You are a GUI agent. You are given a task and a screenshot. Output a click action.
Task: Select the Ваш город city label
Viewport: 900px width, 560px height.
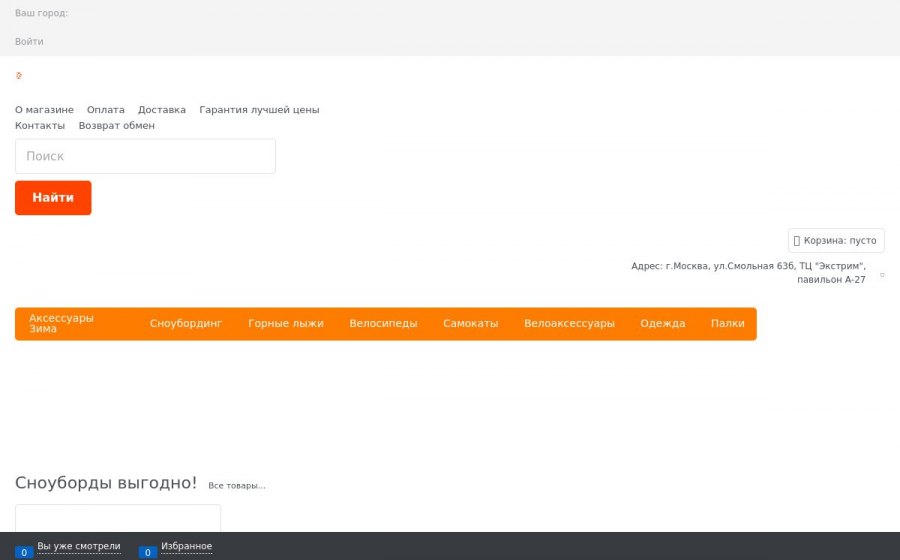[x=41, y=13]
